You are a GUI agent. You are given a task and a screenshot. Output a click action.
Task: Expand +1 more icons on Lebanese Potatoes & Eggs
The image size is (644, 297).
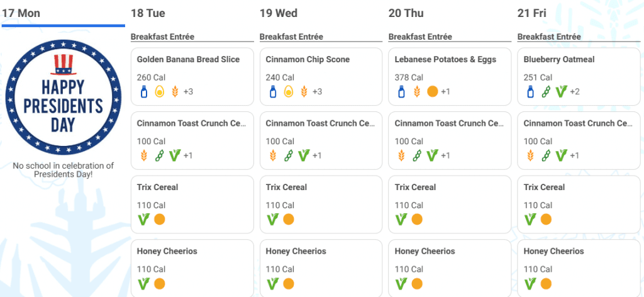[446, 92]
